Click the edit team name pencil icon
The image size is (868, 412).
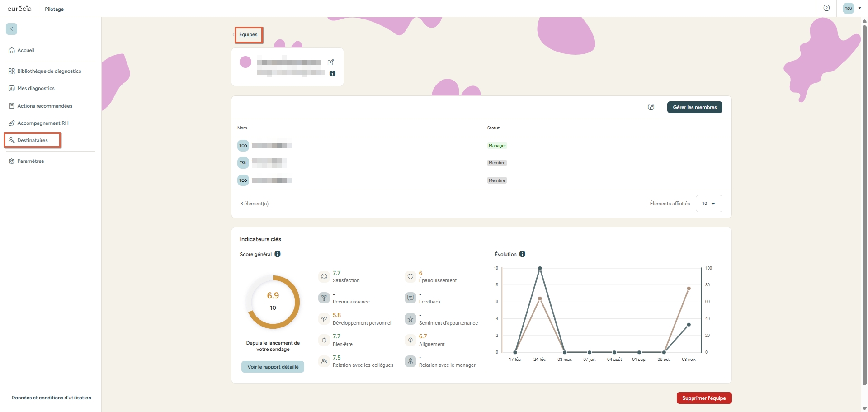click(330, 62)
